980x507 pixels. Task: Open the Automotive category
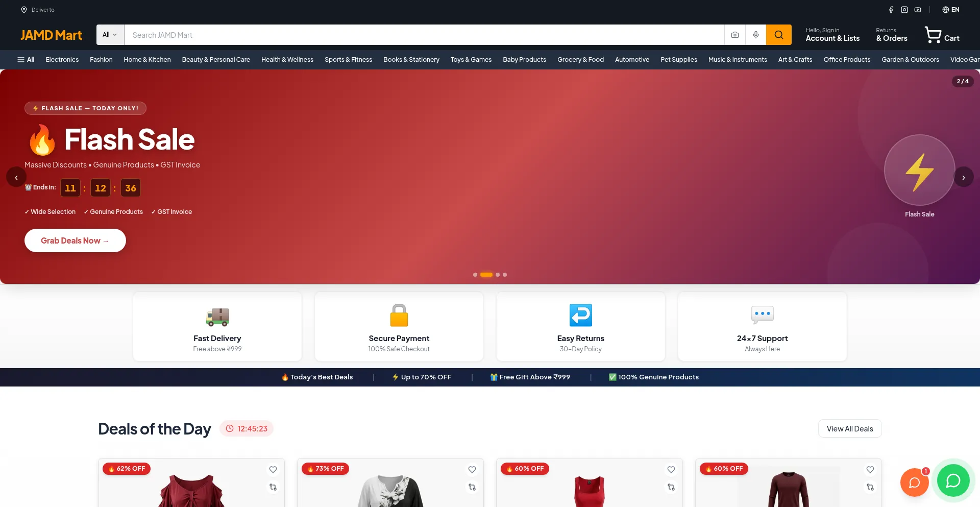point(632,60)
